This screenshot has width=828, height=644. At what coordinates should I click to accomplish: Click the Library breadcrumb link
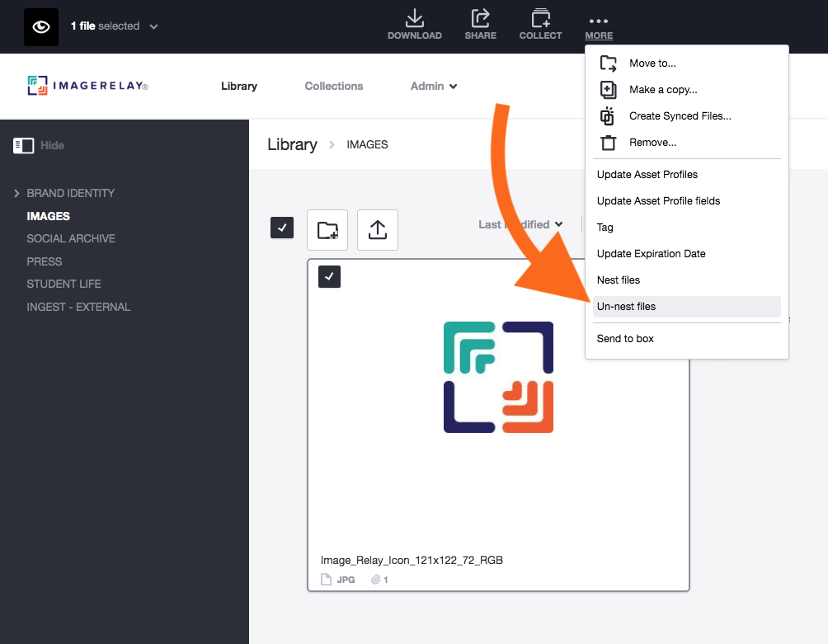(292, 144)
